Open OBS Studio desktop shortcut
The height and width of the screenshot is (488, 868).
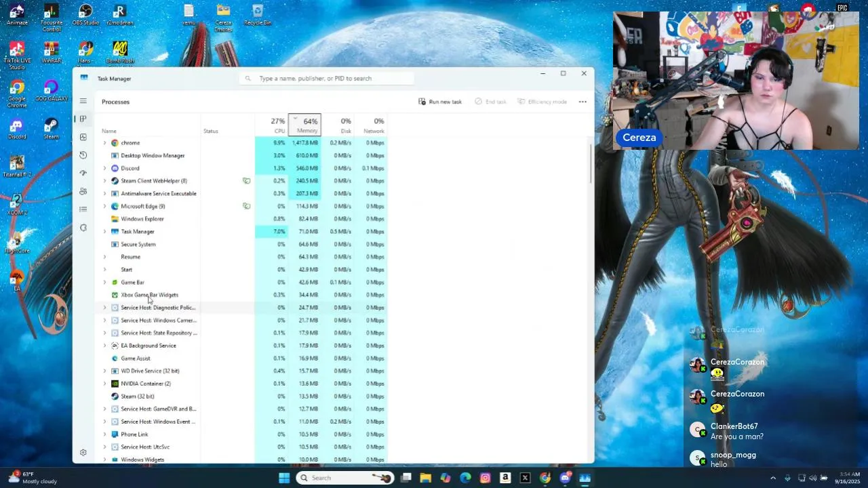(x=85, y=15)
